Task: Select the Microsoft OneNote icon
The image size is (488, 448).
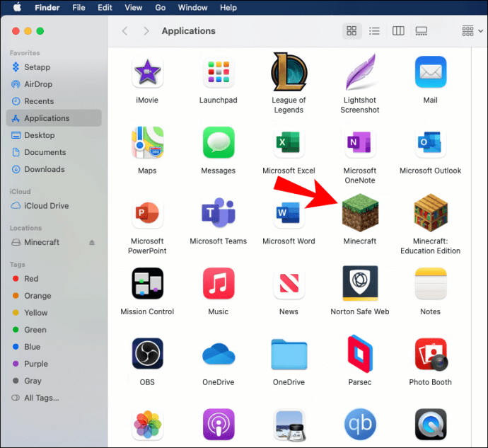Action: point(360,142)
